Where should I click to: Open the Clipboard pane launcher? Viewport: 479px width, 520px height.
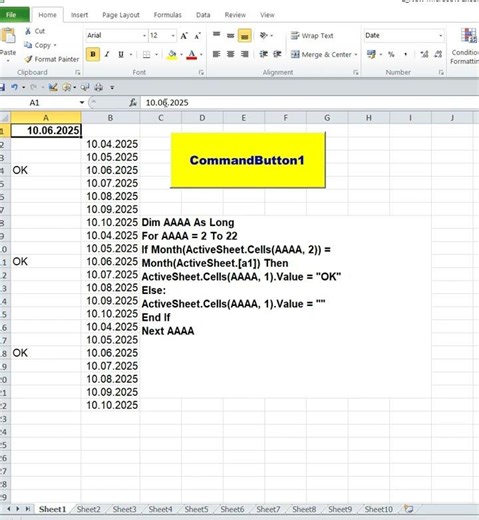click(77, 72)
